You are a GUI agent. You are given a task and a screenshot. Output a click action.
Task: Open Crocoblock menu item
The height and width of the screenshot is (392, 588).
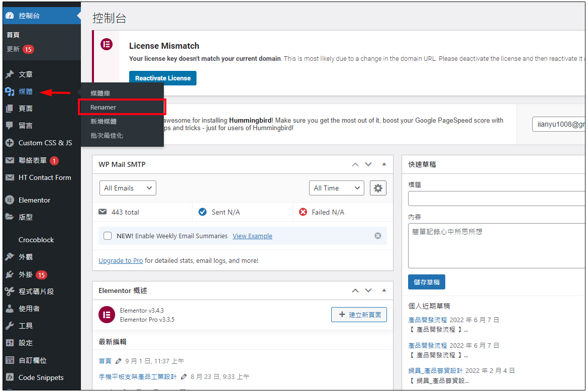(x=36, y=240)
